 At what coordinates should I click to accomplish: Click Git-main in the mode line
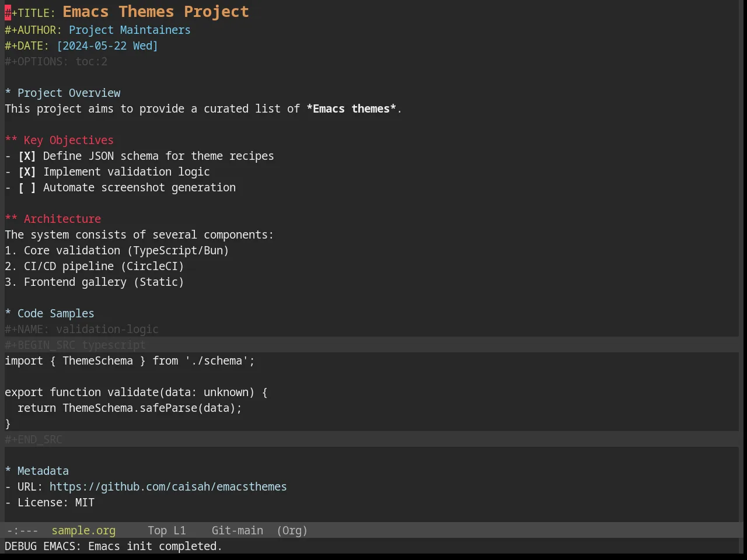pyautogui.click(x=238, y=531)
